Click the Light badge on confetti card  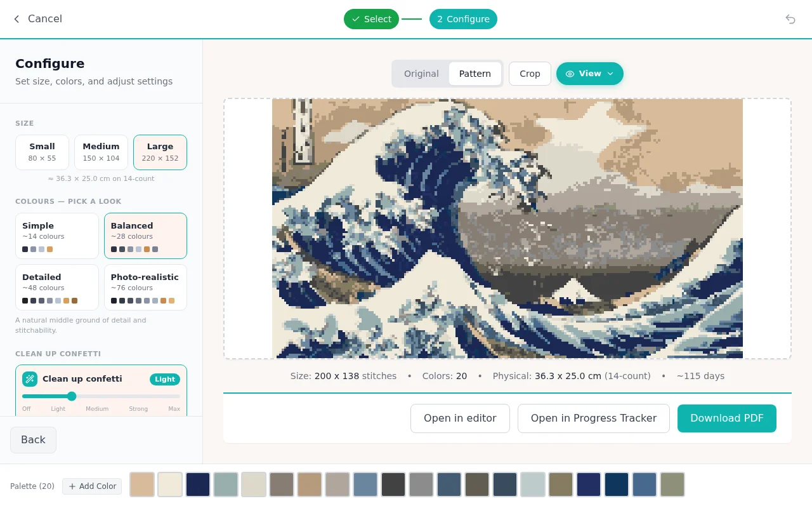pyautogui.click(x=165, y=379)
